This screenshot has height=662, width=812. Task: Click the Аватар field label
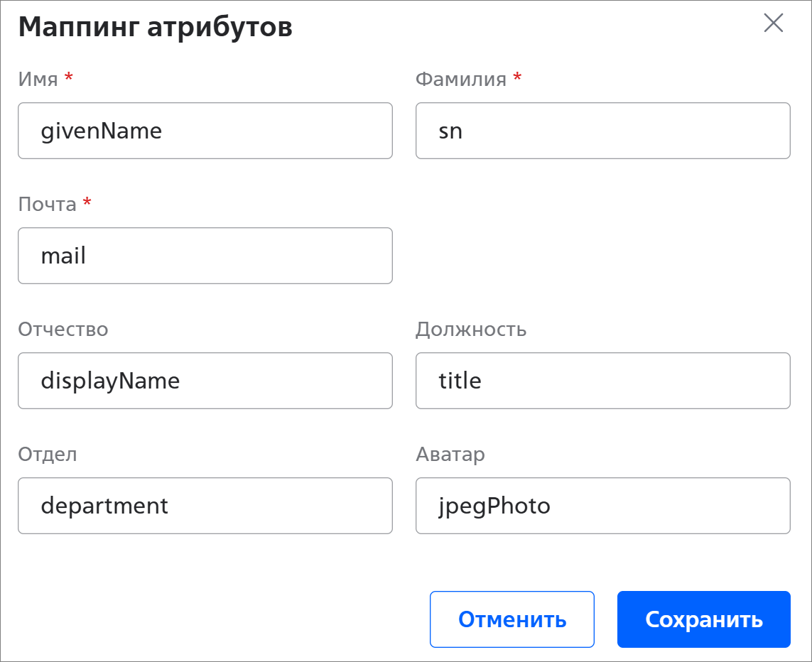coord(450,455)
